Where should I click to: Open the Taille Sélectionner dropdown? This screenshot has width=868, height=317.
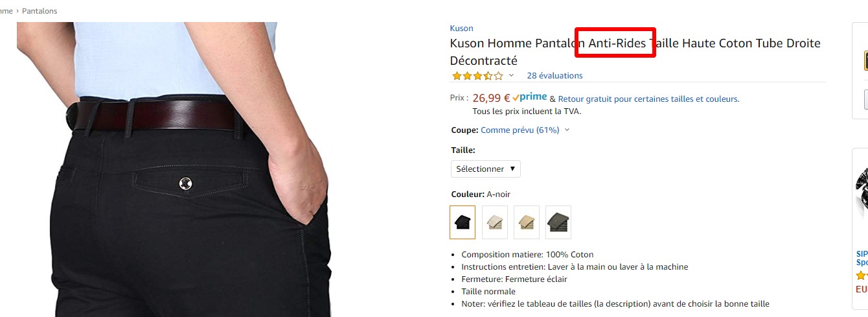pos(486,169)
